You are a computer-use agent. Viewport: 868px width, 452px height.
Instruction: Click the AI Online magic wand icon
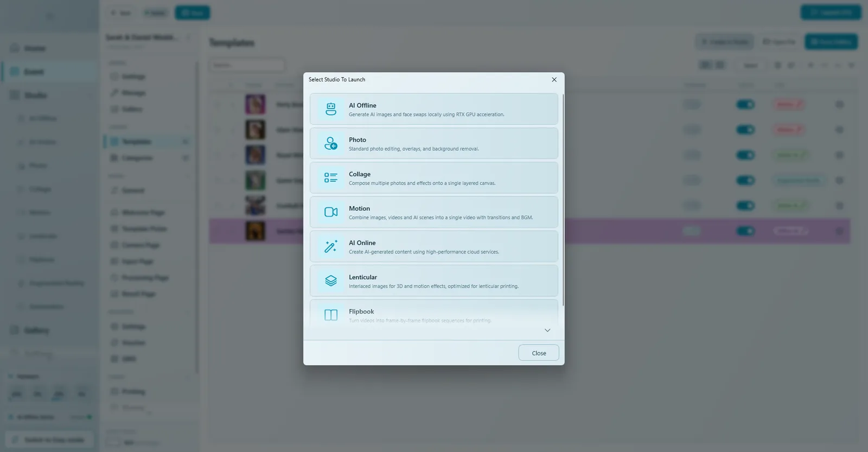click(x=331, y=246)
